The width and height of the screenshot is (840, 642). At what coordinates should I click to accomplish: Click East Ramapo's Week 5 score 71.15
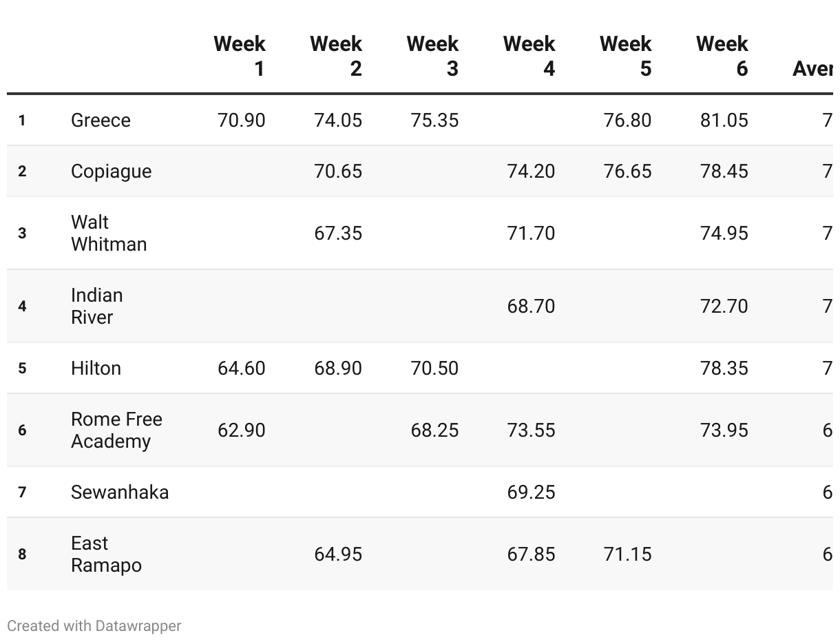point(627,554)
